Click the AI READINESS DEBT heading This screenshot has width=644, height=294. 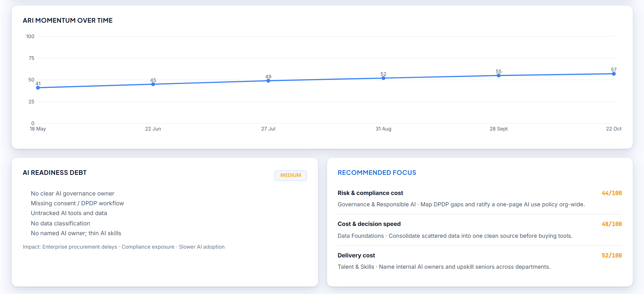click(55, 173)
